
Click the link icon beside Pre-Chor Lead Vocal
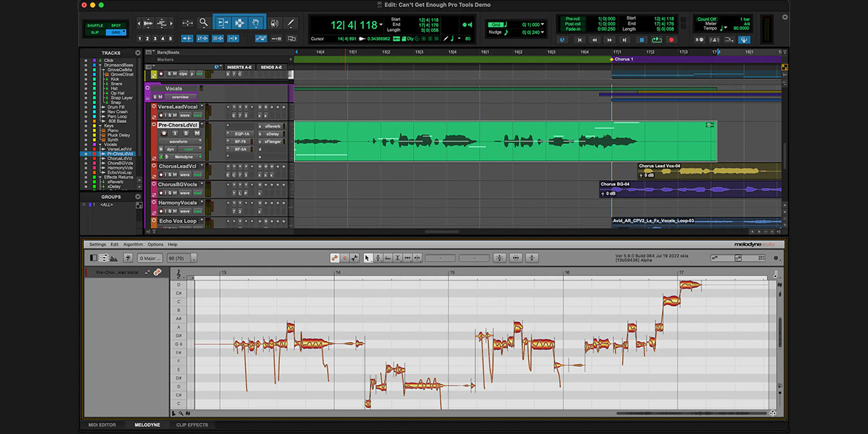(157, 272)
